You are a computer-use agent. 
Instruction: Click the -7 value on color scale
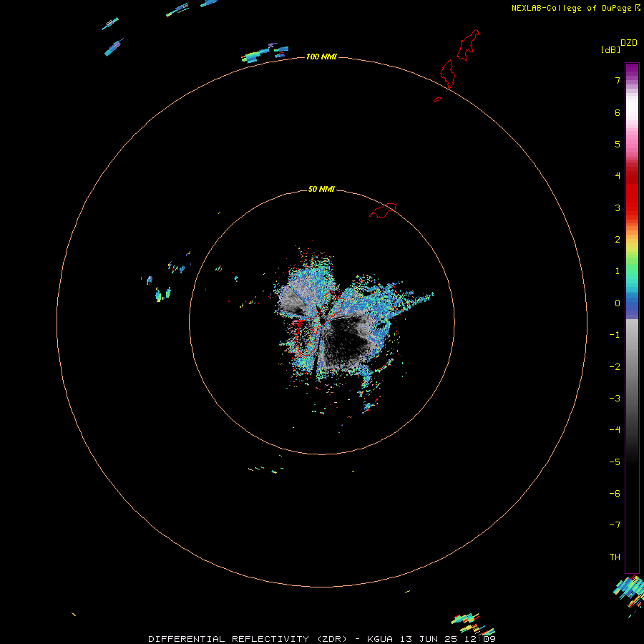point(615,525)
